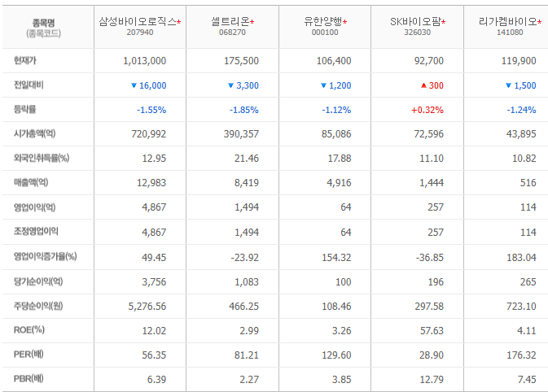
Task: Select the 전일대비 row label
Action: click(x=28, y=85)
